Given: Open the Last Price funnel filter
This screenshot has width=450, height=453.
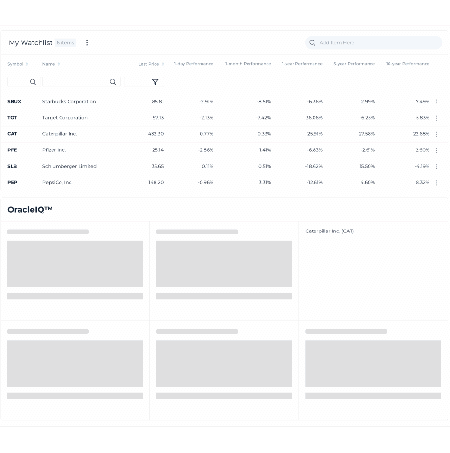Looking at the screenshot, I should coord(155,82).
